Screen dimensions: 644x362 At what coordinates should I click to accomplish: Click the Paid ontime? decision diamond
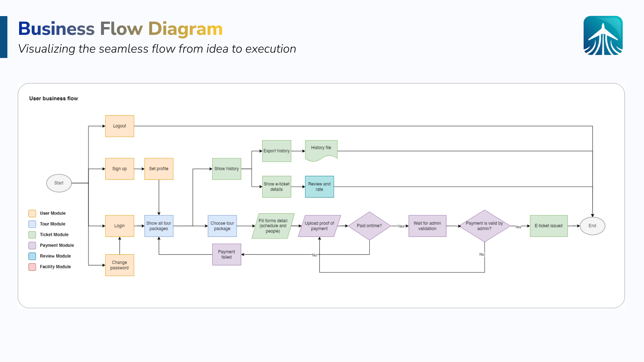click(x=369, y=226)
